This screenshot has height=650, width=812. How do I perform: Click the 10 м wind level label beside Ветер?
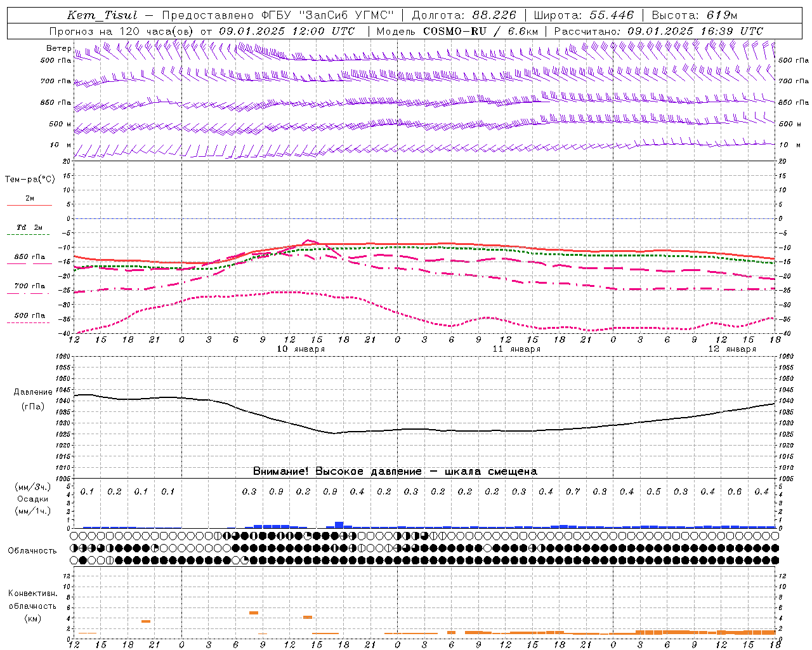61,145
